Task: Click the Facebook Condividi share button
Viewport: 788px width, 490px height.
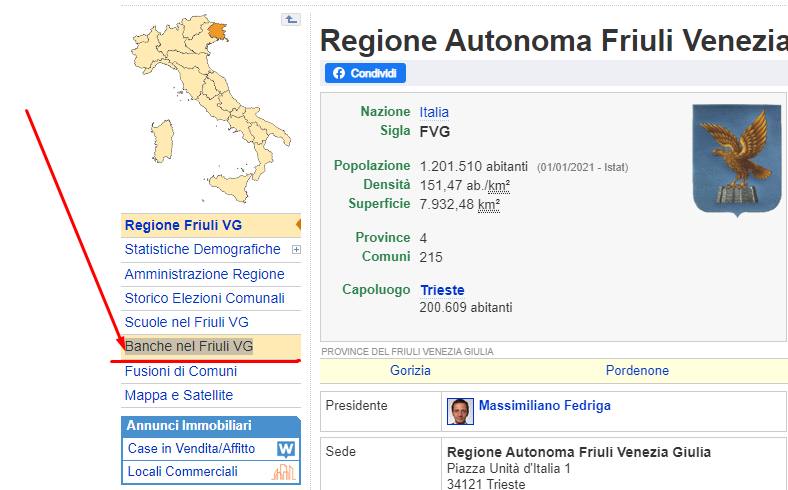Action: [365, 73]
